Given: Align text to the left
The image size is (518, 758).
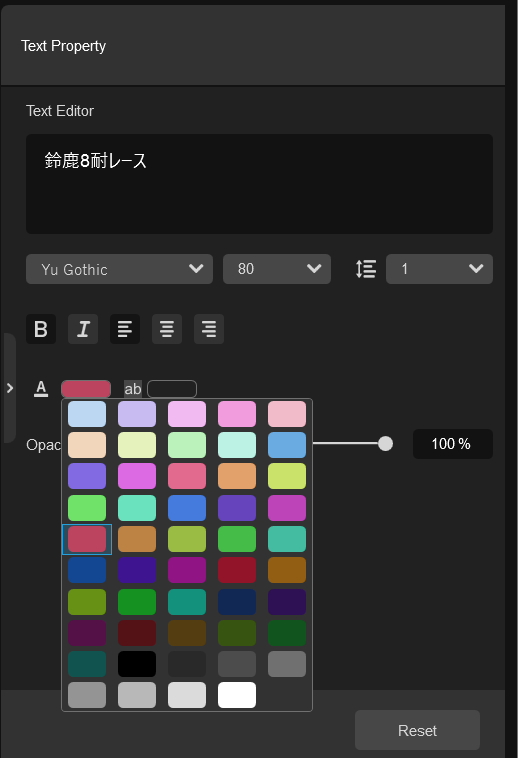Looking at the screenshot, I should tap(125, 329).
